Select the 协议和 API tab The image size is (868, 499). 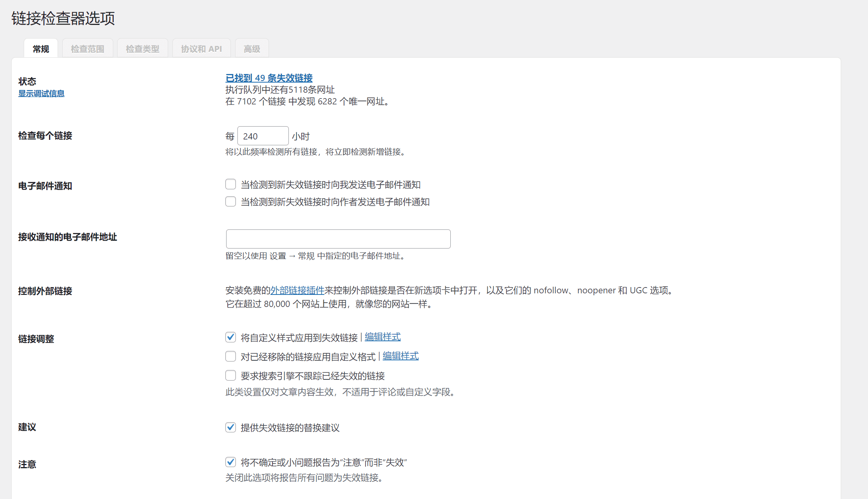click(x=201, y=48)
